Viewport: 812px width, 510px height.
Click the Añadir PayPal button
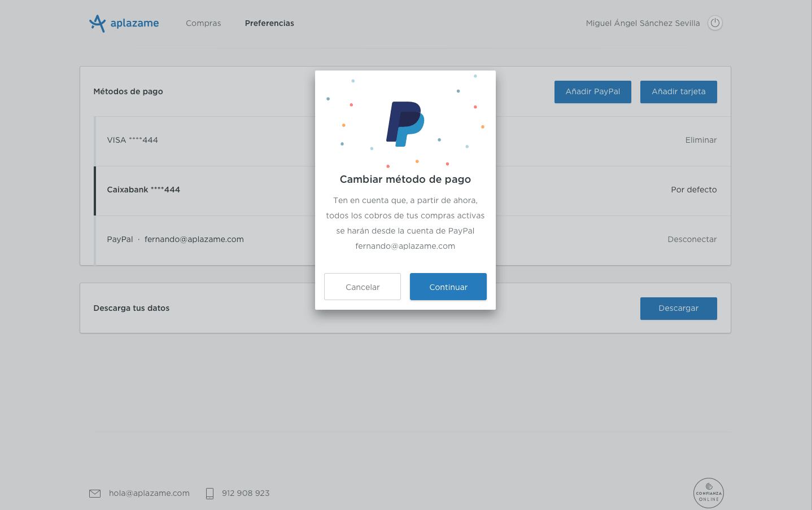[x=593, y=92]
